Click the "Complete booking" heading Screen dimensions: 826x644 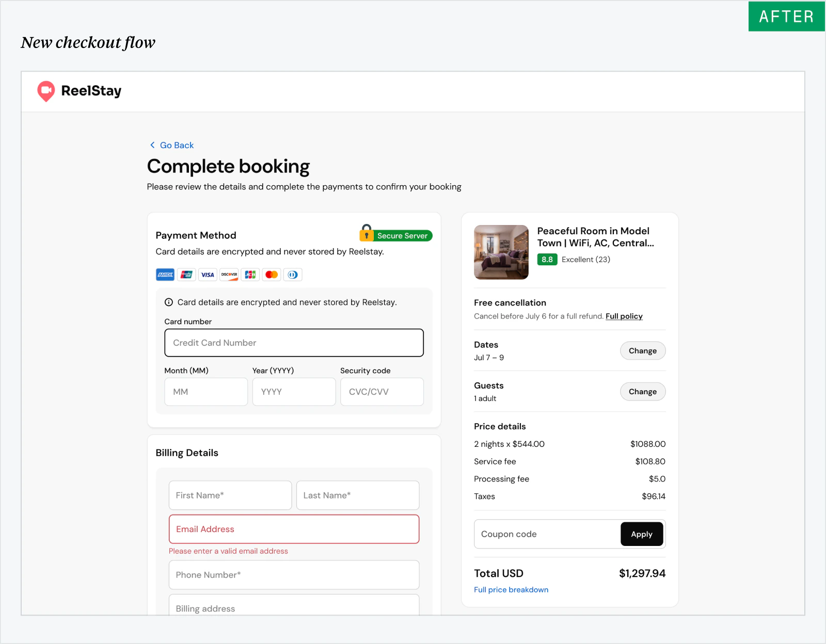click(x=228, y=167)
